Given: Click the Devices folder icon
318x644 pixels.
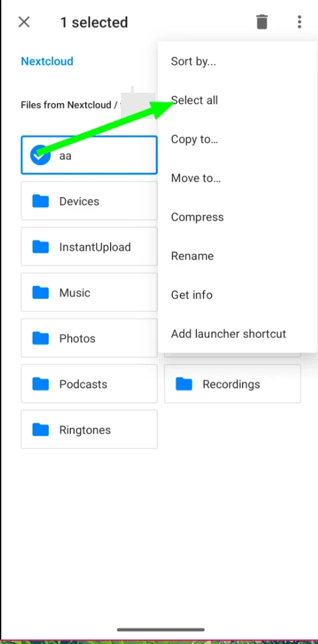Looking at the screenshot, I should pyautogui.click(x=41, y=201).
